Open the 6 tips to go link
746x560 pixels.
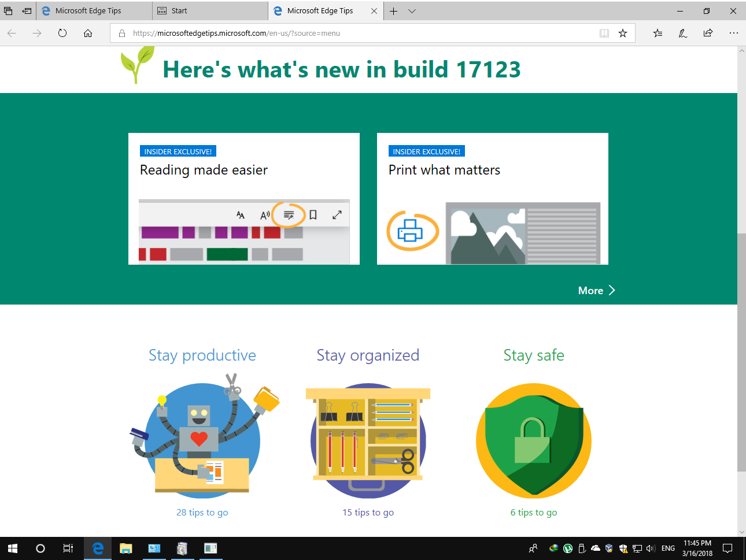point(534,513)
